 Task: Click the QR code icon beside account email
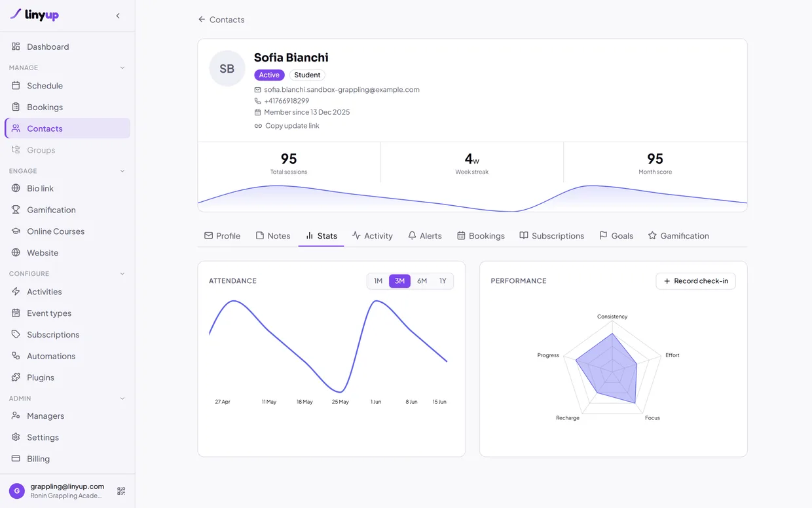(x=121, y=491)
